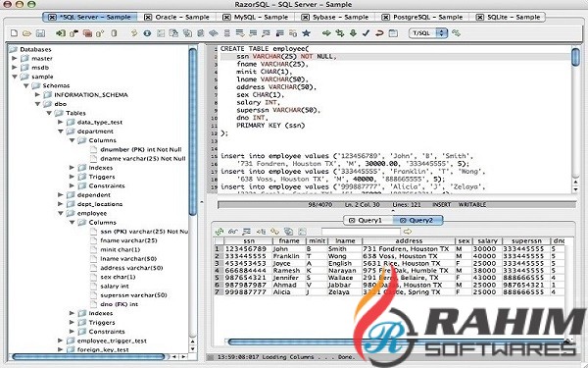Expand the data_type_test table node
The image size is (588, 368).
pyautogui.click(x=61, y=122)
